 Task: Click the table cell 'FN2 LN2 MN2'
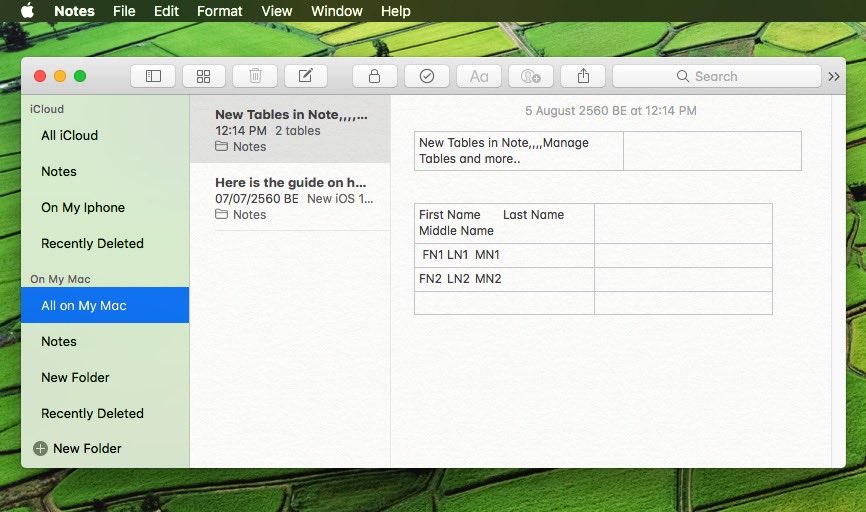pos(504,279)
